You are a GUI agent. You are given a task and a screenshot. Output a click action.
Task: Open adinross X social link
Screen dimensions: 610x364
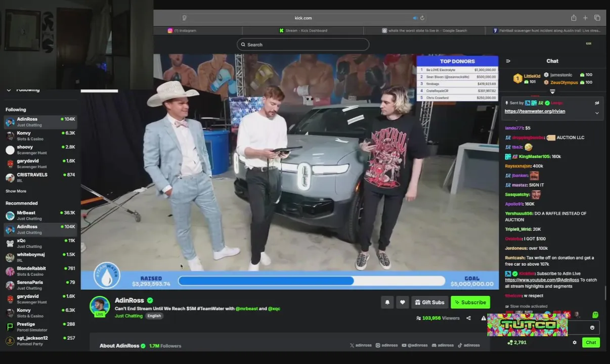361,345
